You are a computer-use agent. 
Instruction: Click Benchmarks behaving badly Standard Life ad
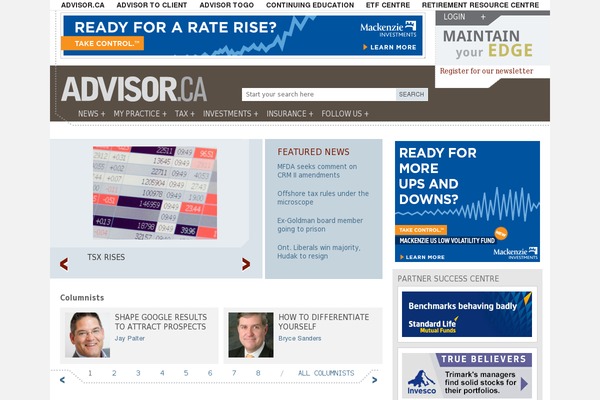point(467,314)
